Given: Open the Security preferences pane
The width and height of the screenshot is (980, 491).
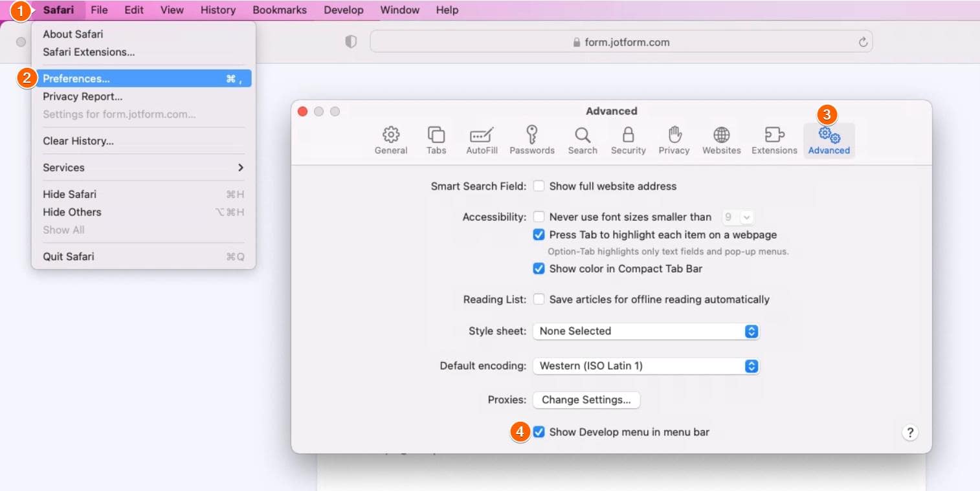Looking at the screenshot, I should 628,140.
